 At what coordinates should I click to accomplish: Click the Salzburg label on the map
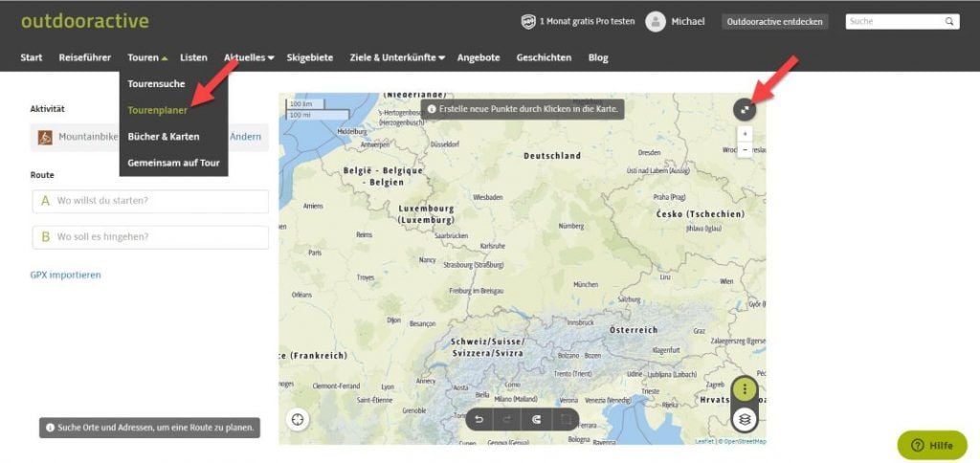pyautogui.click(x=631, y=299)
